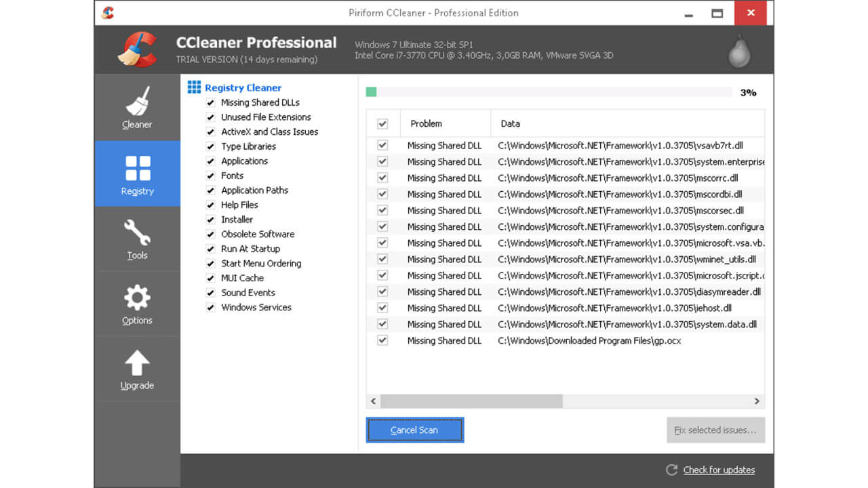Open the Registry section icon

point(136,166)
